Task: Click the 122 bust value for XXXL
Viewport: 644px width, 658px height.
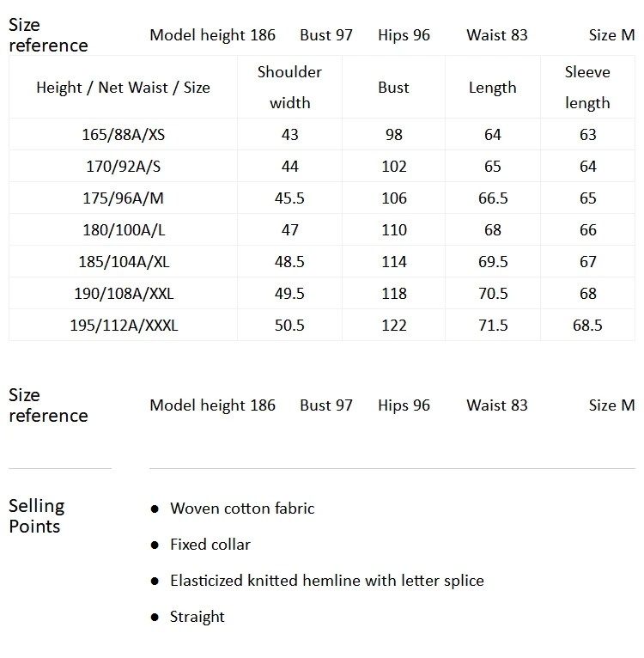Action: 394,326
